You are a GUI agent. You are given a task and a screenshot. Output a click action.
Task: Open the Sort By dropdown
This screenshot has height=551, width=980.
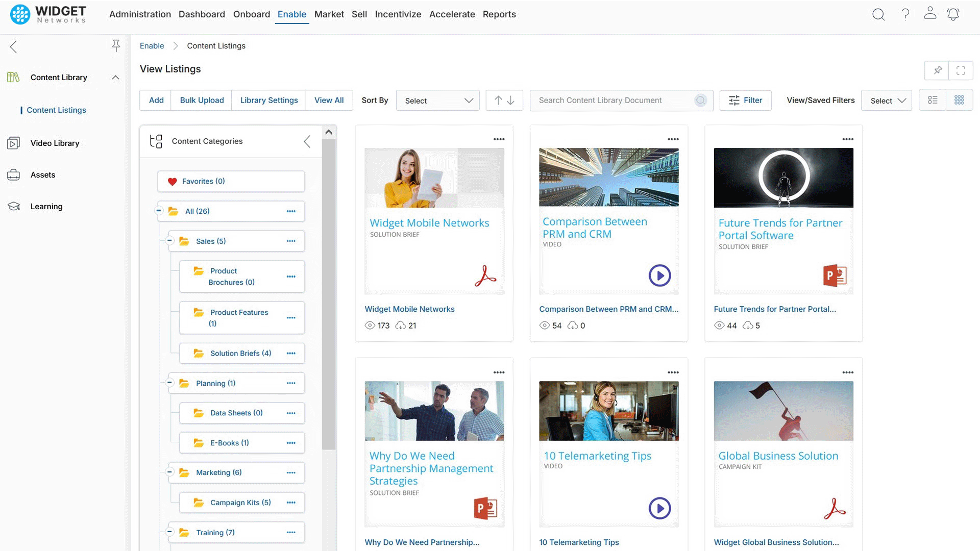point(437,100)
